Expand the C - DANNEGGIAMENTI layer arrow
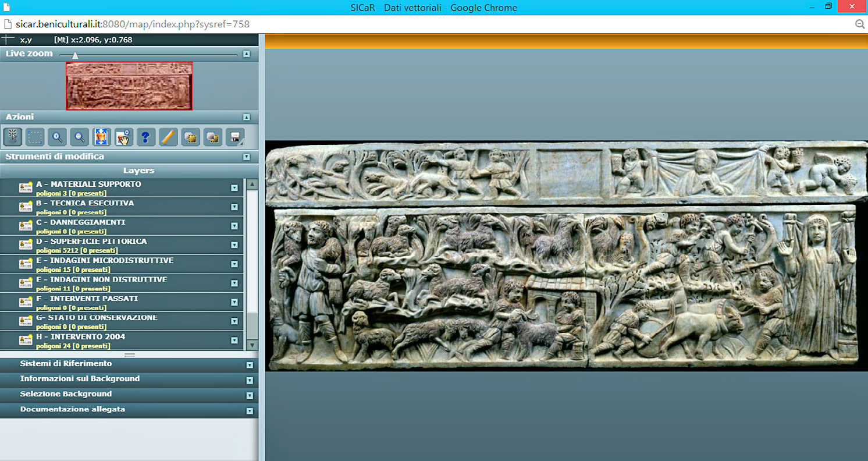The height and width of the screenshot is (461, 868). [x=234, y=226]
